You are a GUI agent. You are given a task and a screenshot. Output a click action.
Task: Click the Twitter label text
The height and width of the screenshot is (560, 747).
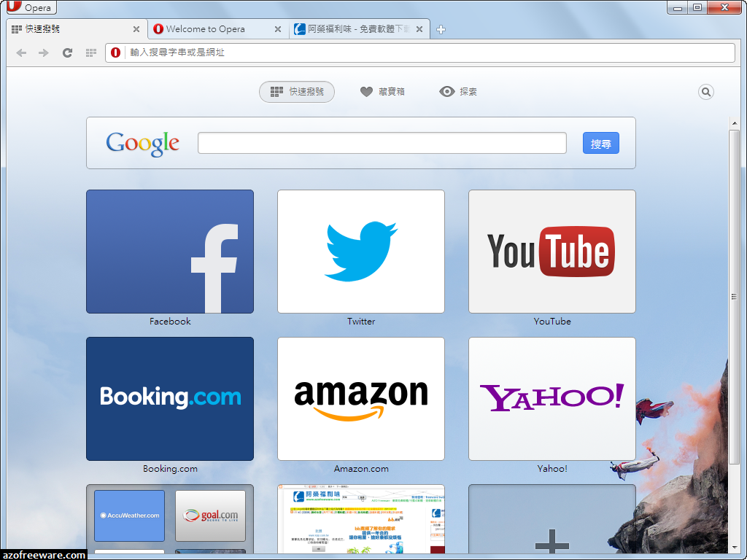(361, 322)
